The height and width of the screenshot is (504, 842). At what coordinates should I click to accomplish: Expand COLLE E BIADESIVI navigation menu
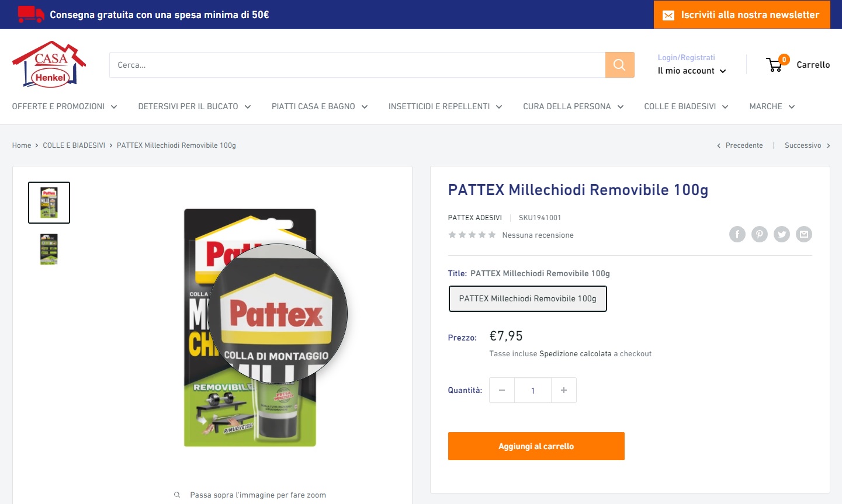686,106
